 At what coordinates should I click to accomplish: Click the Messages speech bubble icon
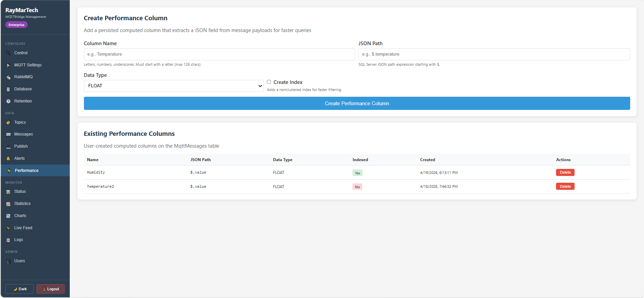click(x=8, y=135)
